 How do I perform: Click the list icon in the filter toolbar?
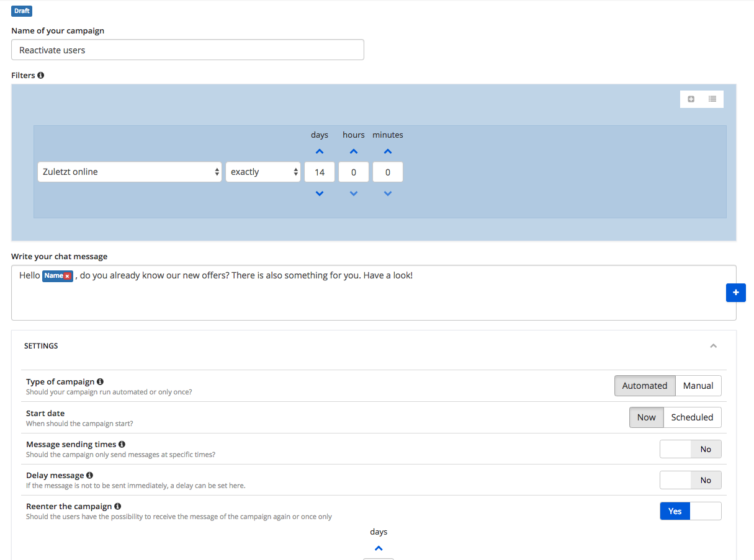[x=712, y=99]
